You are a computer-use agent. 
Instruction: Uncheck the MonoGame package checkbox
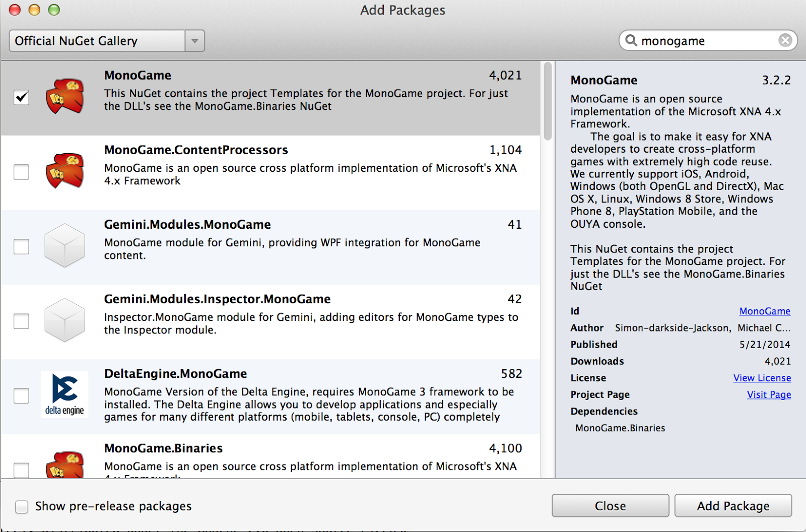coord(22,97)
